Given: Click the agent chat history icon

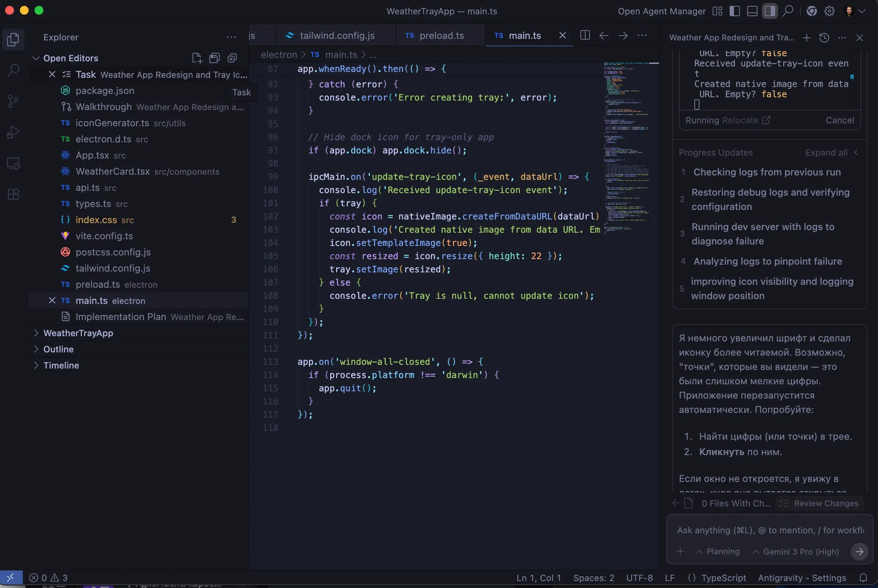Looking at the screenshot, I should pyautogui.click(x=824, y=38).
